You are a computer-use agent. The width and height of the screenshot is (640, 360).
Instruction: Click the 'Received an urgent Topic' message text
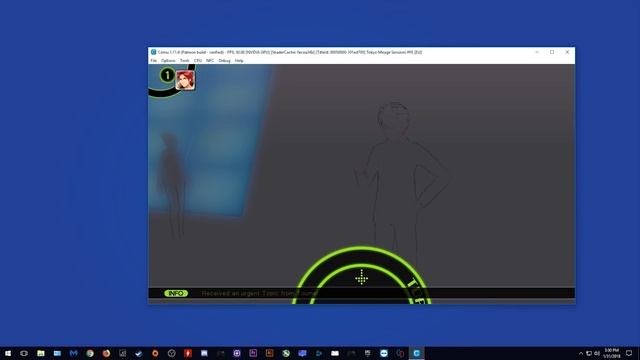pos(260,293)
